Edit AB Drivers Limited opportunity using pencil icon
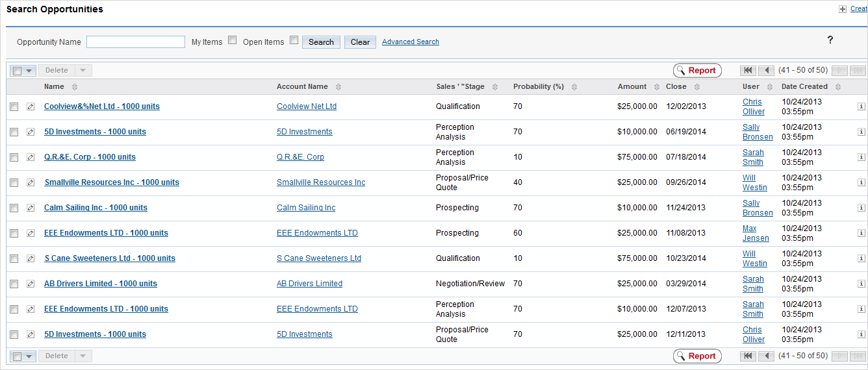Viewport: 868px width, 370px height. (x=31, y=284)
